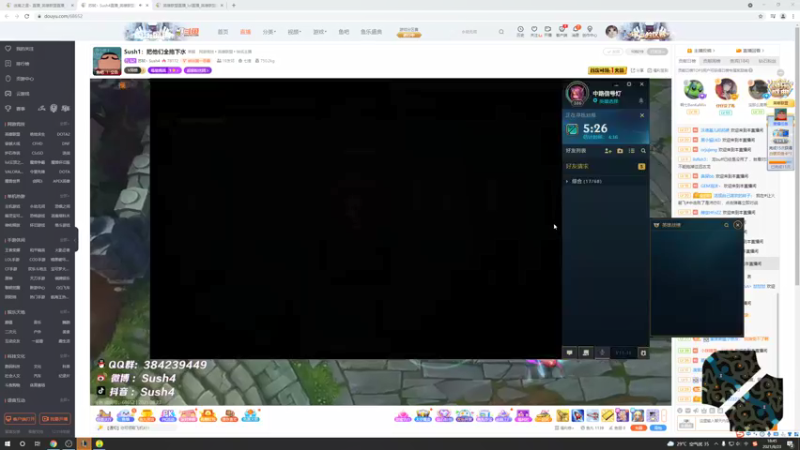Click the missions icon at the League client bottom

point(586,353)
